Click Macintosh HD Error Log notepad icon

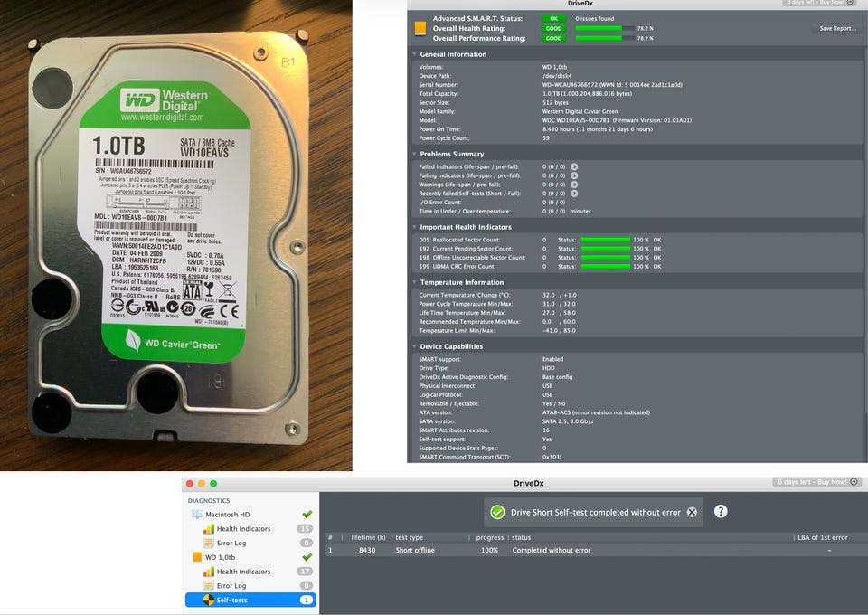click(209, 543)
